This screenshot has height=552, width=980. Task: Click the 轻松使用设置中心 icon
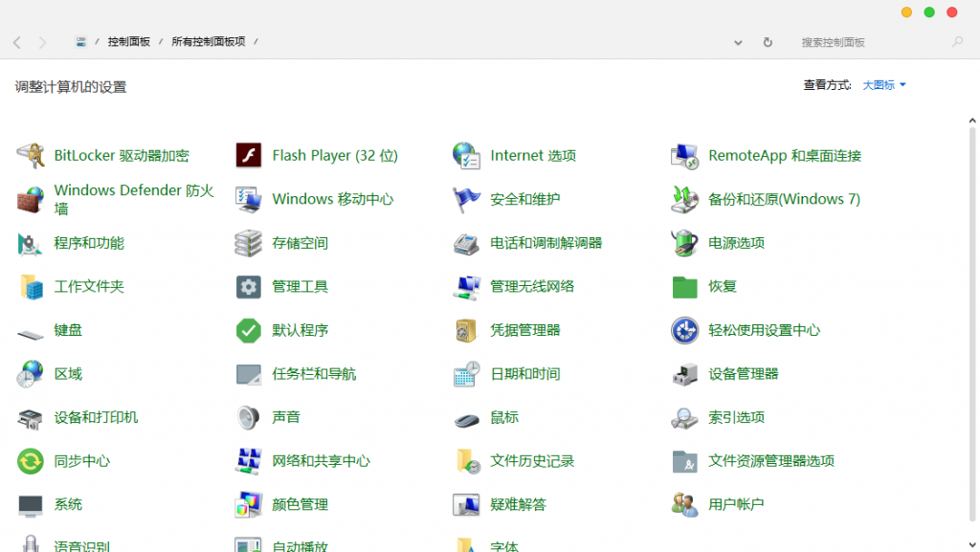point(684,330)
